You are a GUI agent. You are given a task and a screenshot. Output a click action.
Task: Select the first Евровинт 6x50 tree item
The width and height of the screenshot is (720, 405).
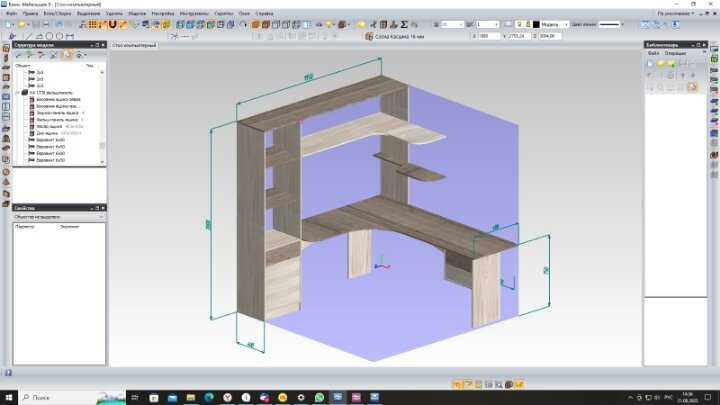(x=51, y=140)
